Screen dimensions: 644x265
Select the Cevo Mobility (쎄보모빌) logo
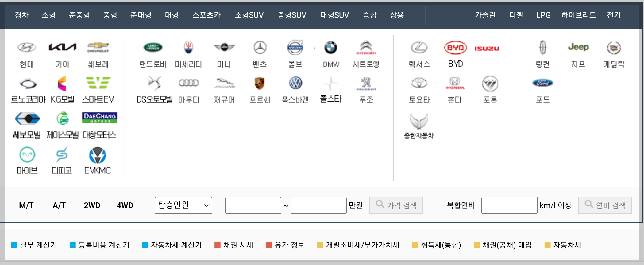coord(28,119)
